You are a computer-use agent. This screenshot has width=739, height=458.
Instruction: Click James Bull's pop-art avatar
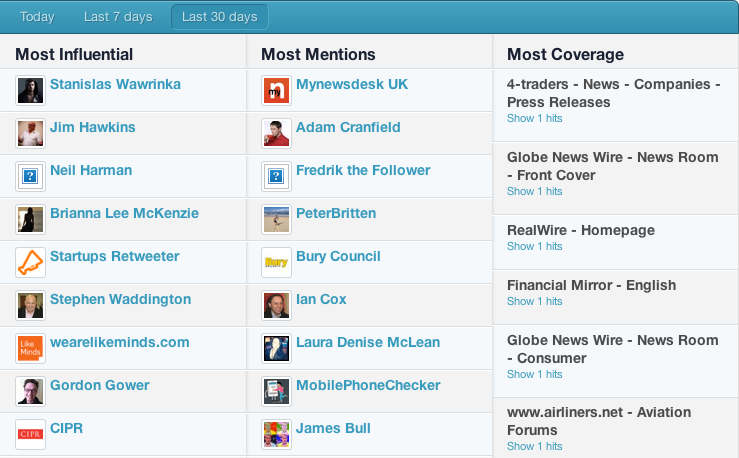click(x=276, y=434)
